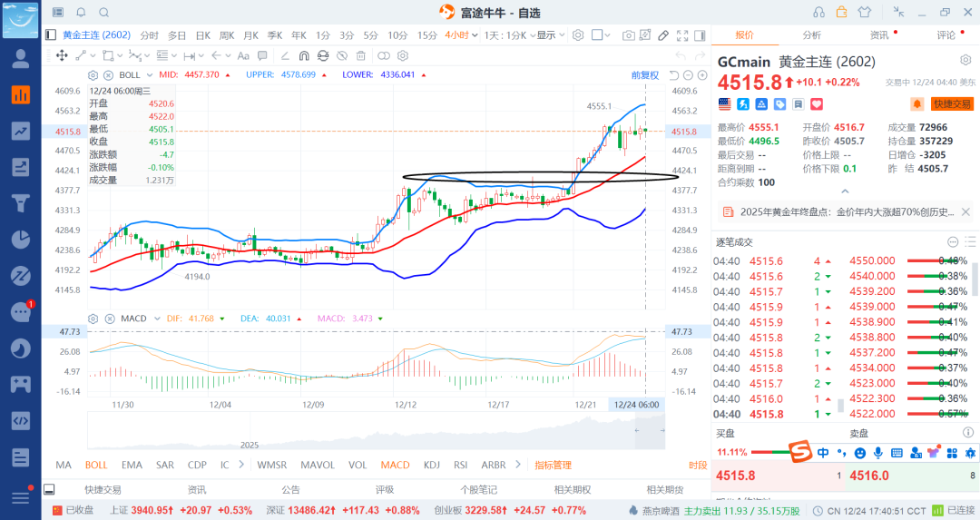Open the messages icon in left sidebar
The height and width of the screenshot is (520, 980).
[x=20, y=311]
